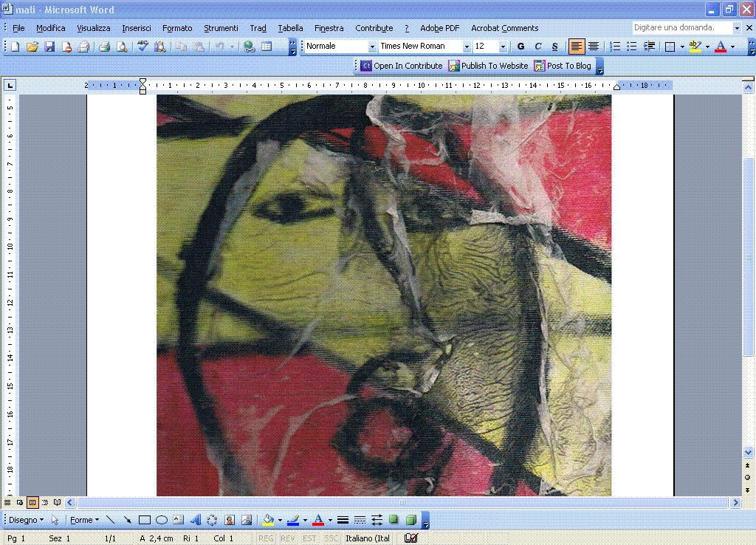Open the Inserisci menu
Viewport: 756px width, 545px height.
pyautogui.click(x=137, y=28)
